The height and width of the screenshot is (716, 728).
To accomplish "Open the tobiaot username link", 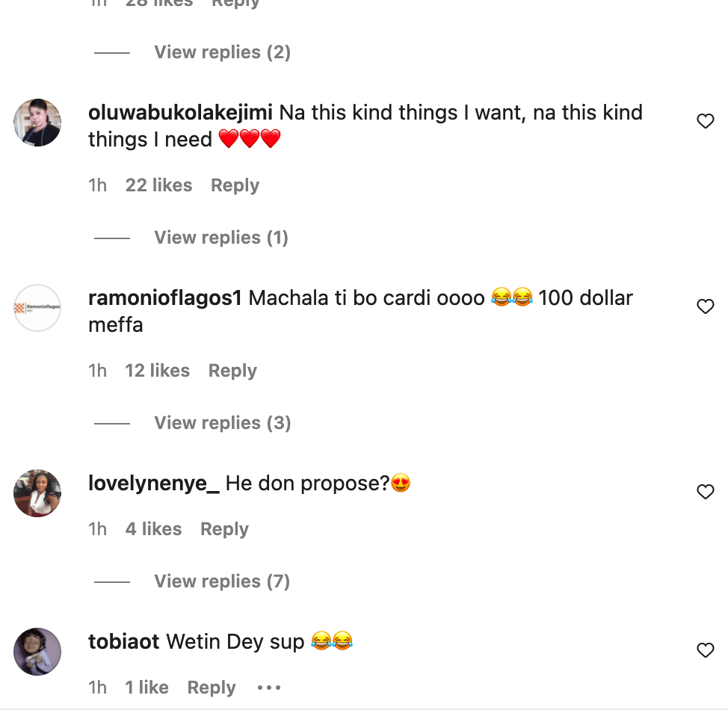I will point(123,641).
